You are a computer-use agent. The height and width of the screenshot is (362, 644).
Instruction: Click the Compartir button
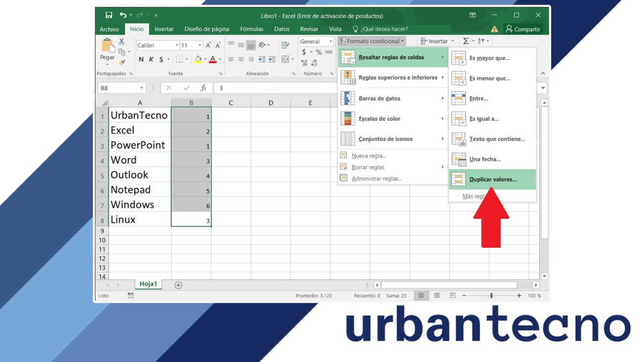point(523,29)
